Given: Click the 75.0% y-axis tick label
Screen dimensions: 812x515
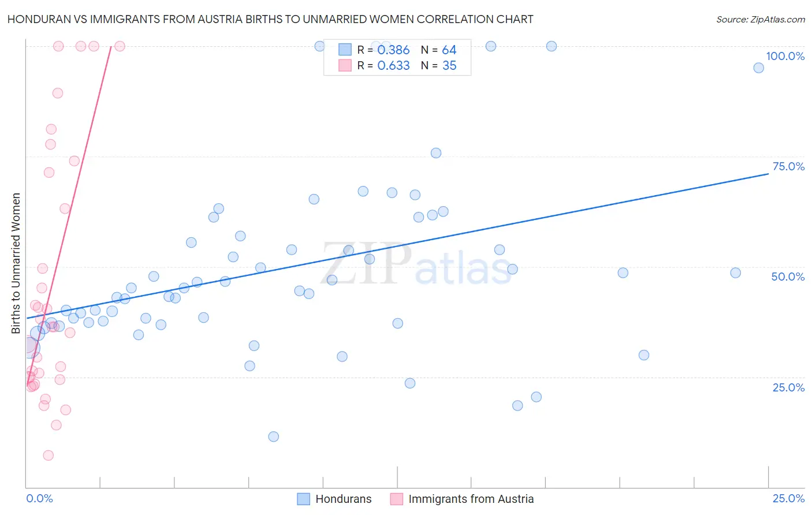Looking at the screenshot, I should 788,167.
